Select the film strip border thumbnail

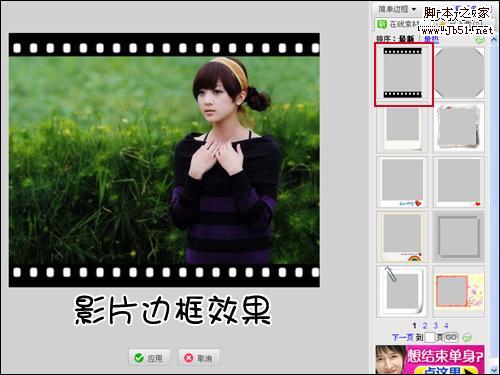[x=403, y=74]
